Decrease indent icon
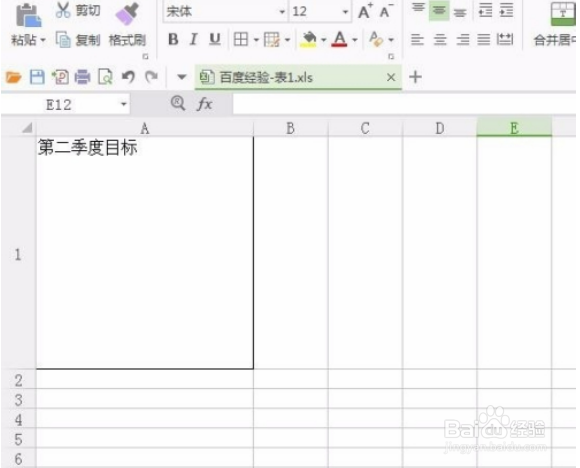580x468 pixels. (x=485, y=11)
